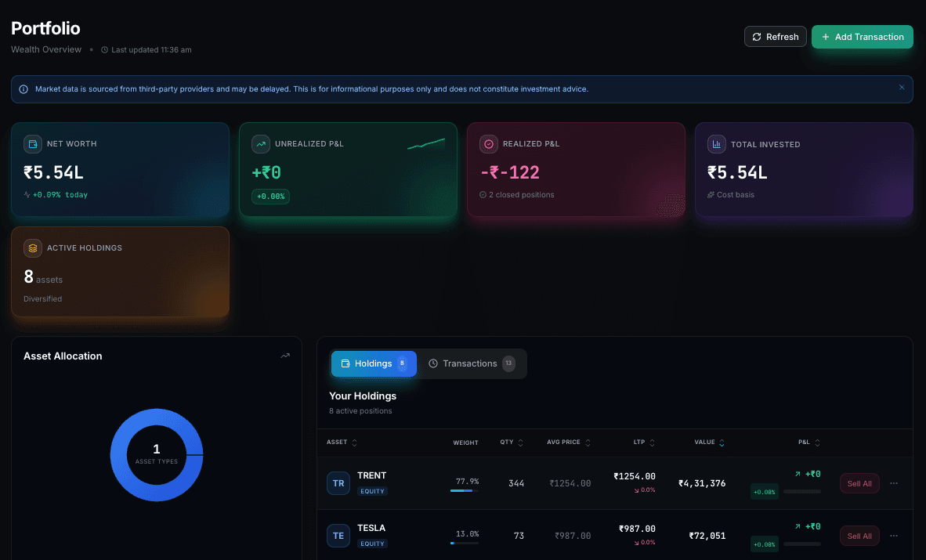926x560 pixels.
Task: Click the clock icon on the Transactions tab
Action: tap(433, 363)
